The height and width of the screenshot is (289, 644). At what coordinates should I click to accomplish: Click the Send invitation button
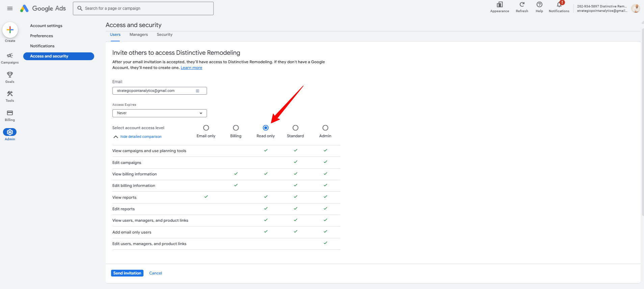[x=127, y=273]
